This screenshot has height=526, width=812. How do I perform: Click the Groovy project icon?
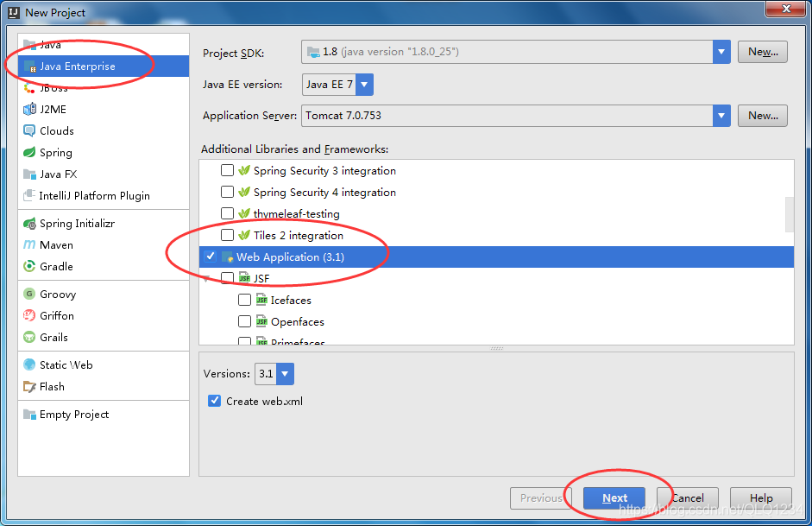pos(29,294)
